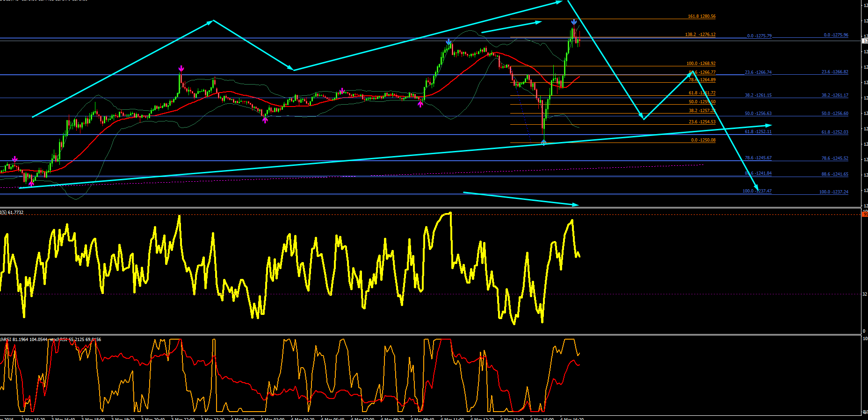
Task: Click the blue retracement label 50.0 -1256.63
Action: click(758, 114)
